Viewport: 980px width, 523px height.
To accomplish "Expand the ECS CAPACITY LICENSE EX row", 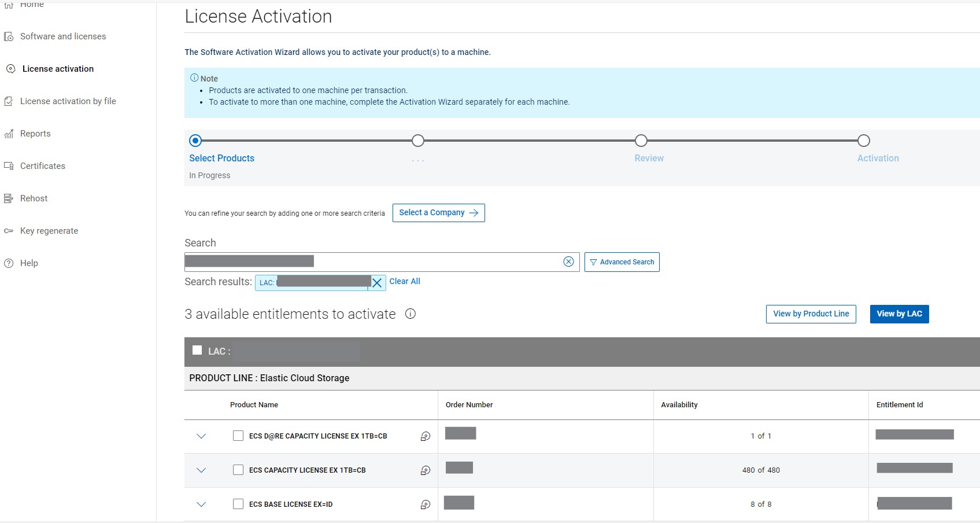I will [201, 470].
